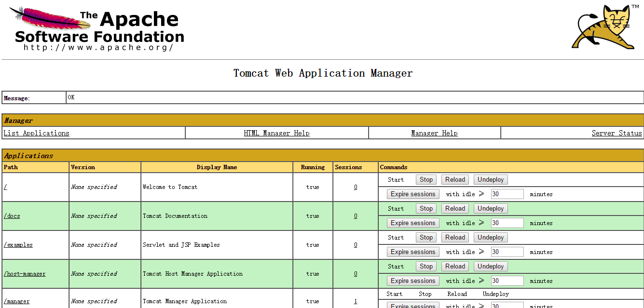This screenshot has width=644, height=308.
Task: View sessions count for /examples
Action: coord(356,245)
